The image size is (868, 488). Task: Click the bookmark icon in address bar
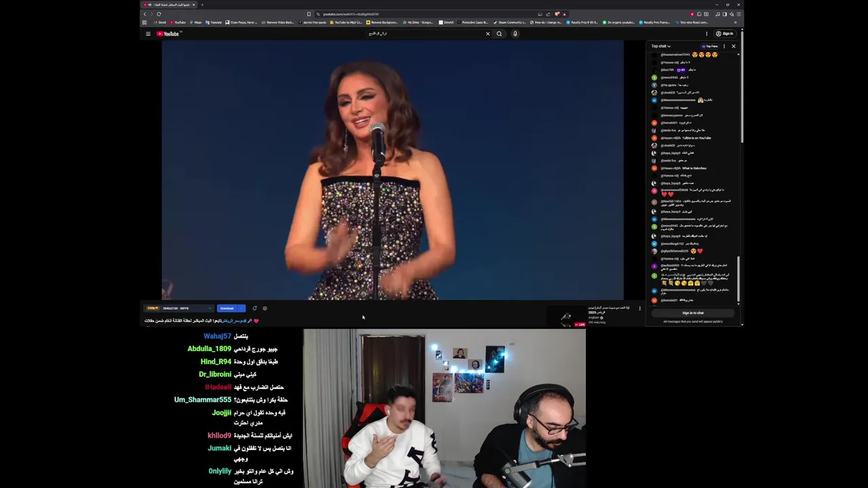(x=309, y=14)
